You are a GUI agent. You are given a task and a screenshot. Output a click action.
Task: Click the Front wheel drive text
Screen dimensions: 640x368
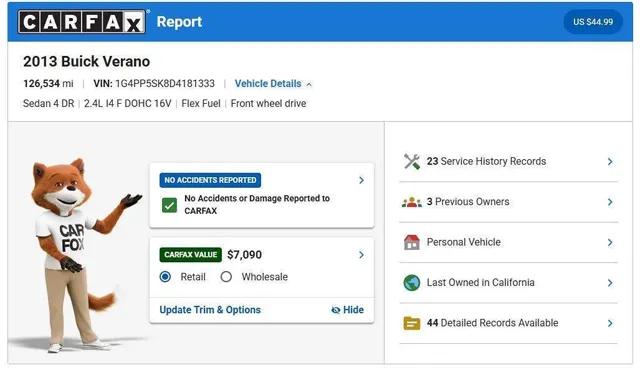tap(268, 104)
